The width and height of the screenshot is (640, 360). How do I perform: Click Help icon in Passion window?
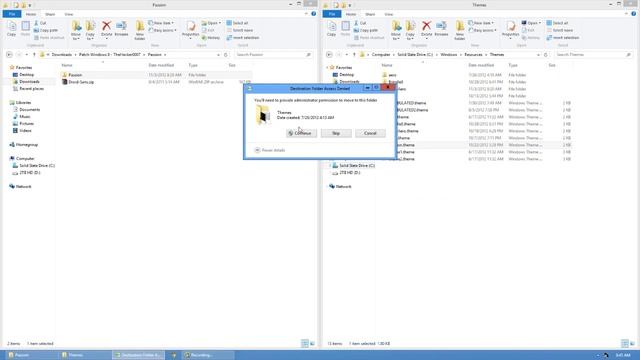pyautogui.click(x=313, y=14)
